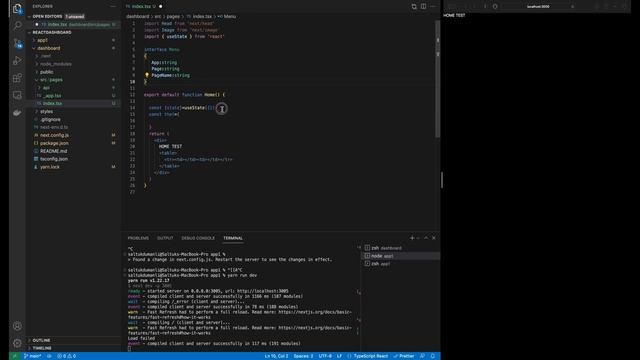Screen dimensions: 640x360
Task: Switch to the Output panel tab
Action: point(165,238)
